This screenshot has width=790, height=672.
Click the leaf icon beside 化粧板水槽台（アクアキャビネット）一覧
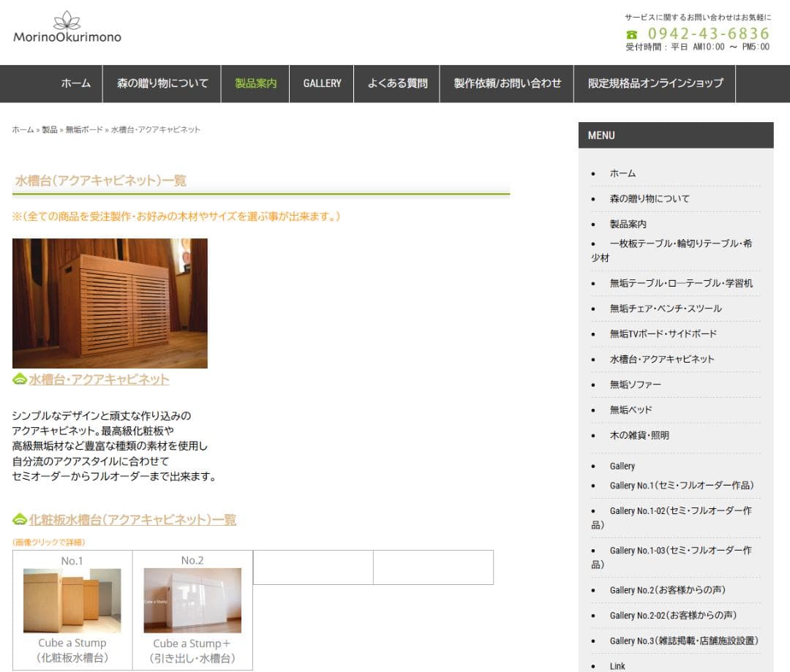[18, 519]
